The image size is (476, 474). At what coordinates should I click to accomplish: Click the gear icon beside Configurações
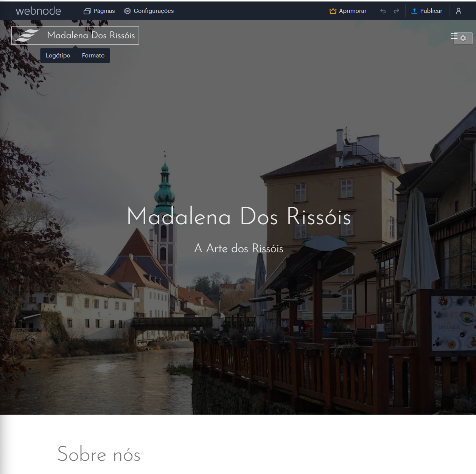pos(128,11)
